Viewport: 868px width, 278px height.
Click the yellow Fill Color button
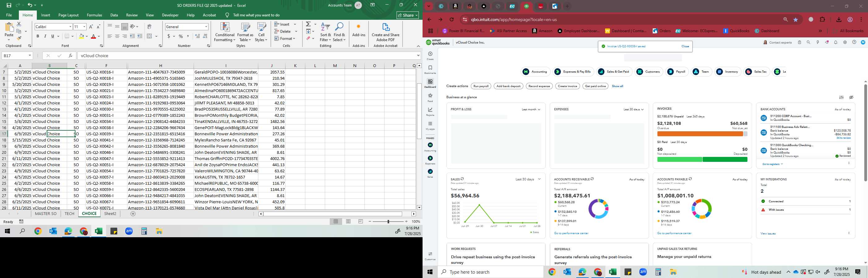81,36
